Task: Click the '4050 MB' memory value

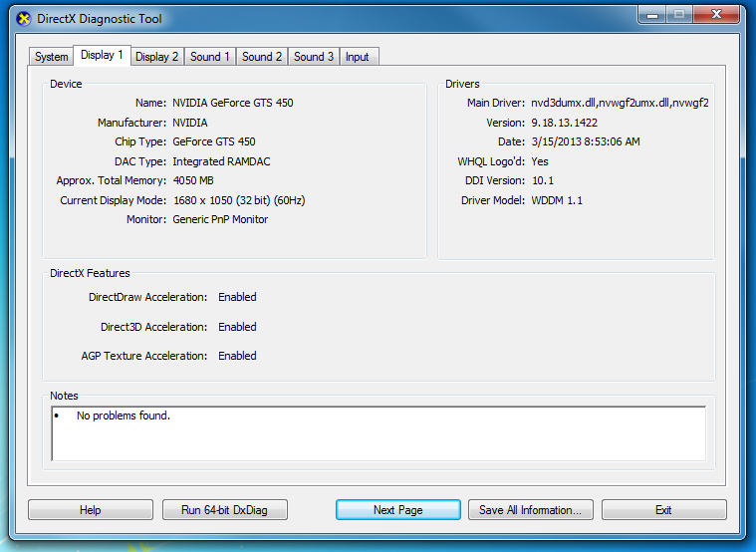Action: point(193,181)
